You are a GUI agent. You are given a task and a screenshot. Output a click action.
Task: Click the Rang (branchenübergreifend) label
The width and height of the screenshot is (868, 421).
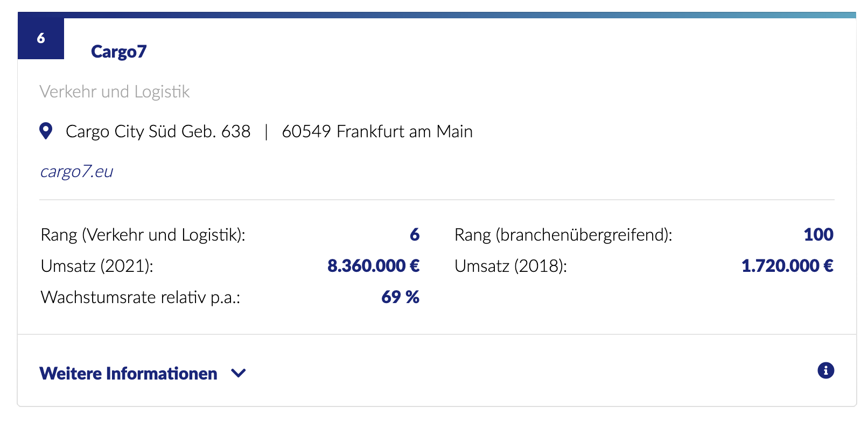(x=563, y=235)
